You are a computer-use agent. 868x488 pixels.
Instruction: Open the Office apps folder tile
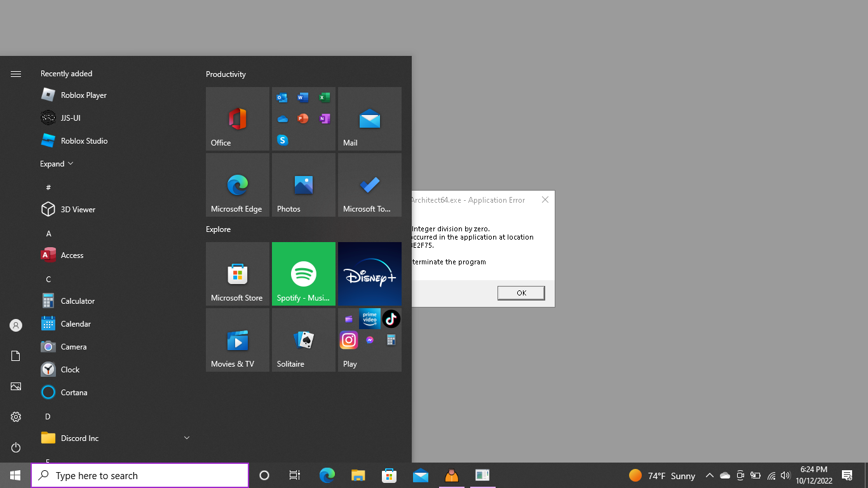click(304, 119)
